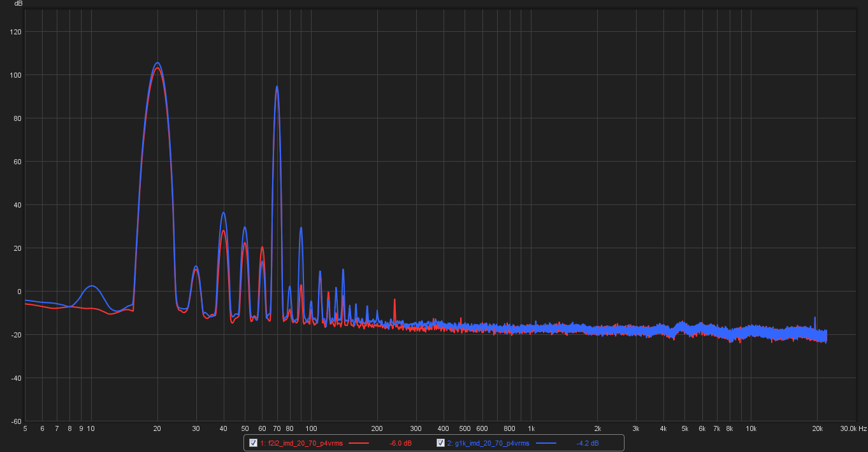This screenshot has height=452, width=868.
Task: Click the 20 Hz peak top on graph
Action: click(157, 62)
